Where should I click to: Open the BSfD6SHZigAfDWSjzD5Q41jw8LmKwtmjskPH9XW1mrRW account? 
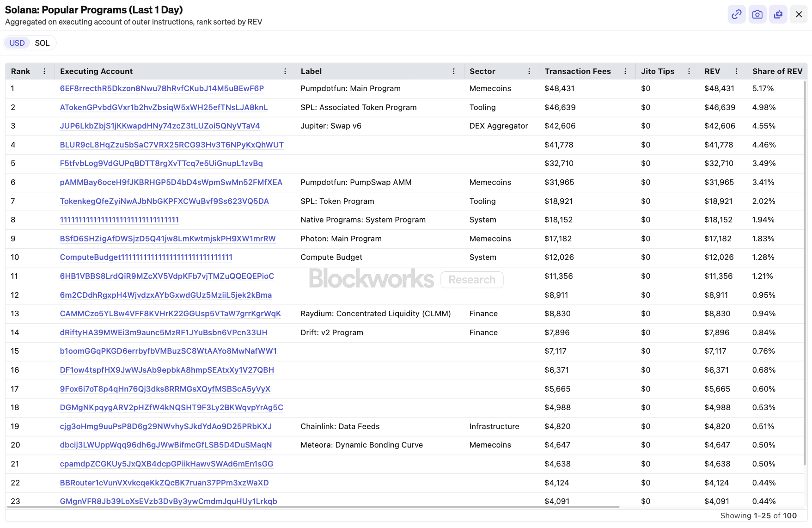pyautogui.click(x=168, y=239)
